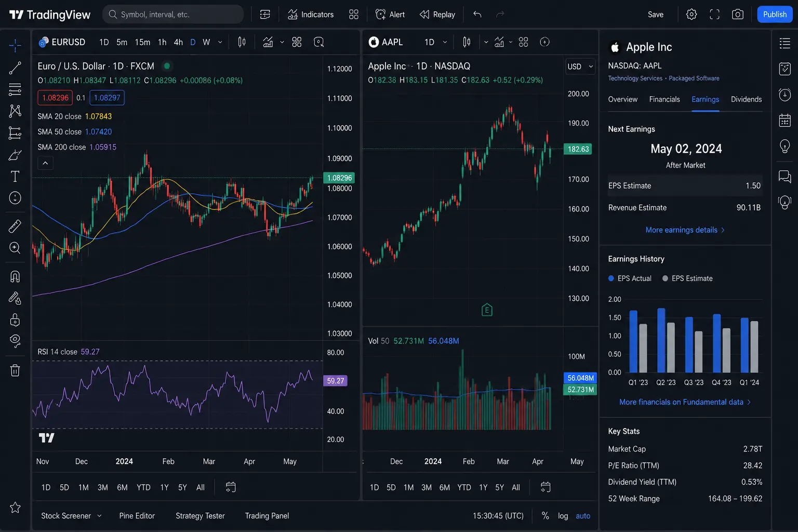Open the alerts clock panel icon
The width and height of the screenshot is (798, 532).
pos(785,95)
